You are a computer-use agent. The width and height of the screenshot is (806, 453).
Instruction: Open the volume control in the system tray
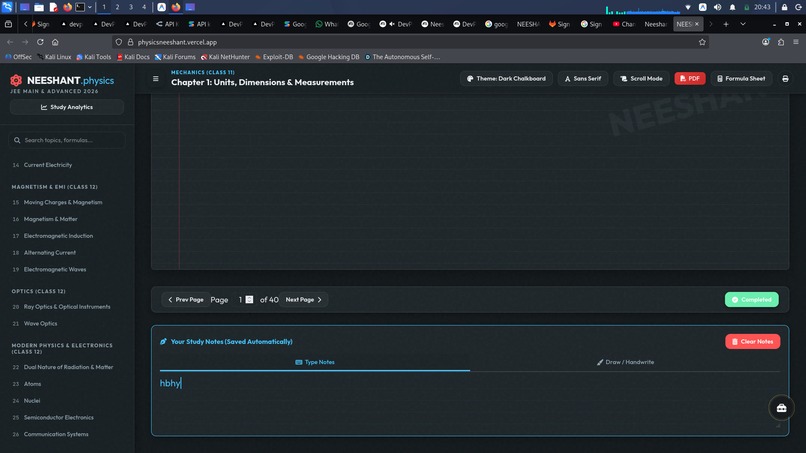pyautogui.click(x=718, y=7)
